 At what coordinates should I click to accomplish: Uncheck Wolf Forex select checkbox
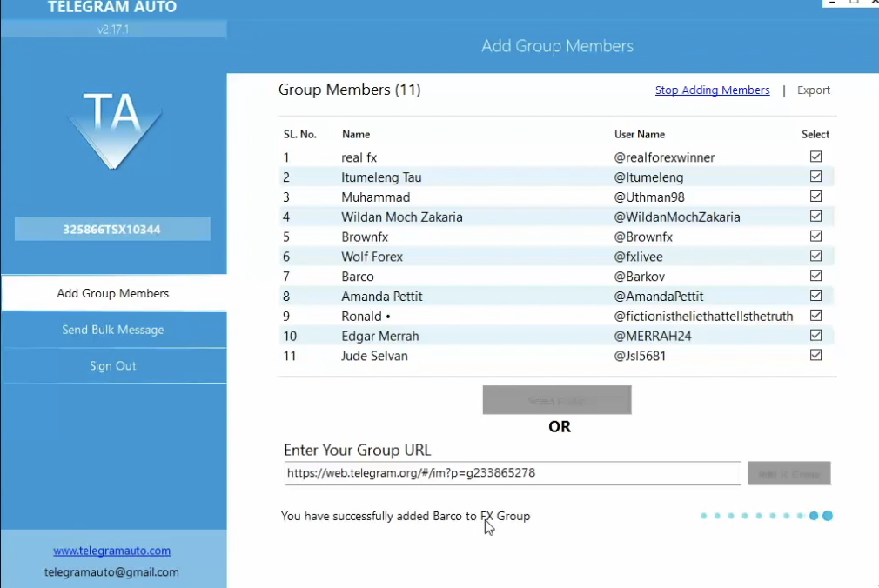coord(815,256)
